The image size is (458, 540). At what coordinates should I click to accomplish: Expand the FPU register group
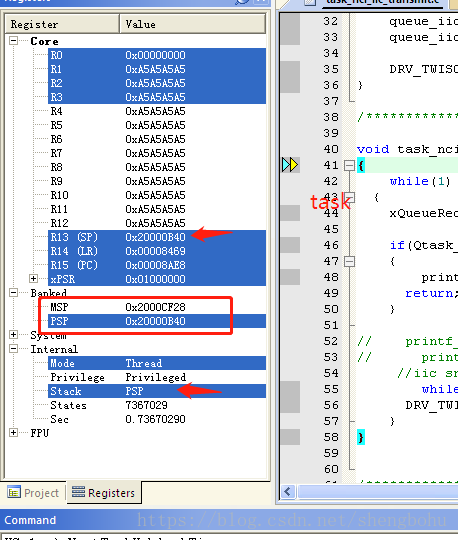(13, 433)
